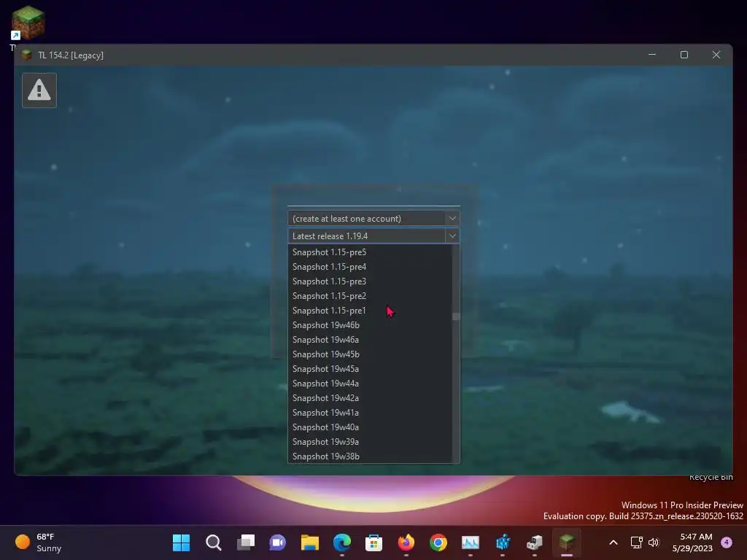
Task: Maximize the TL launcher window
Action: pos(684,55)
